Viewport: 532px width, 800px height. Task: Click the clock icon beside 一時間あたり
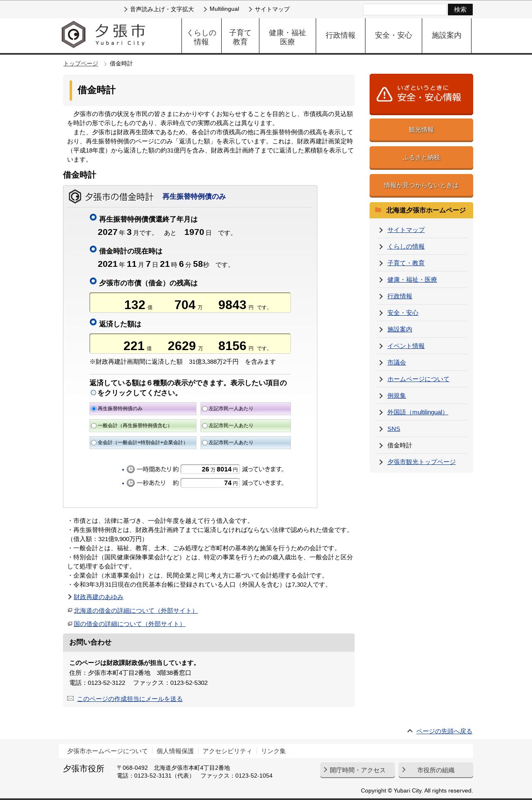pos(131,469)
